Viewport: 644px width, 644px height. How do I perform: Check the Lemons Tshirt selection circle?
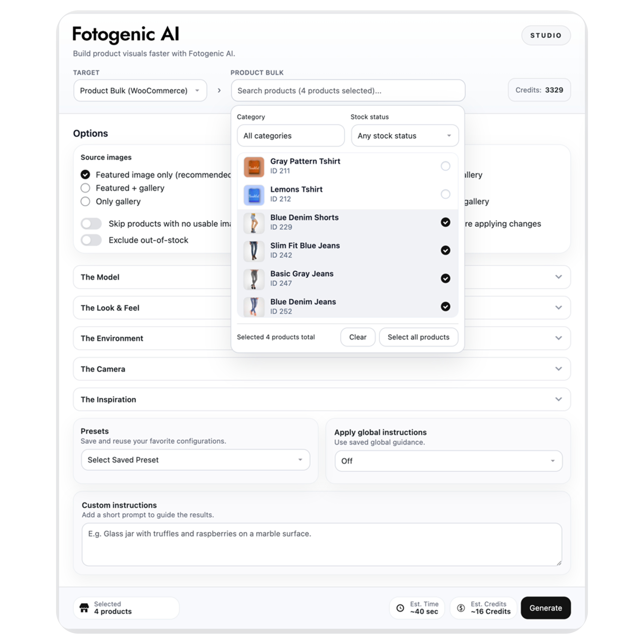pyautogui.click(x=445, y=194)
